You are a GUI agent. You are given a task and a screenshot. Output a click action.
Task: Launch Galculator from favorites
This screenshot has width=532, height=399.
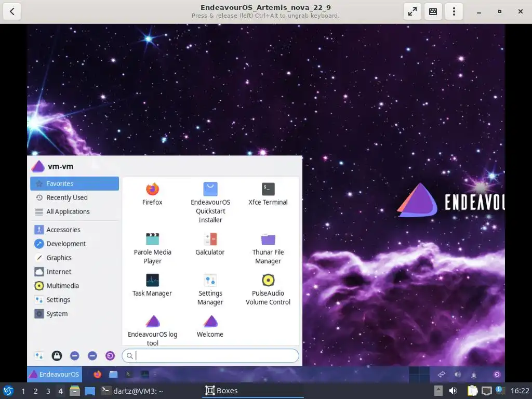pyautogui.click(x=210, y=244)
